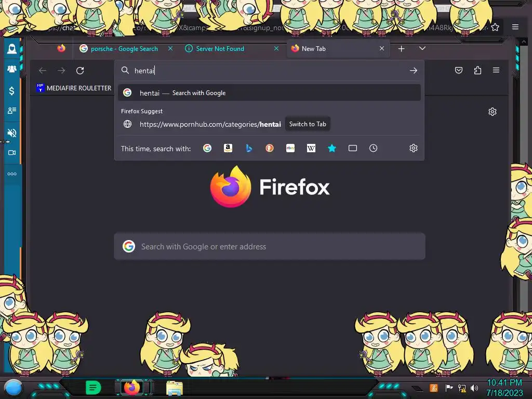Open the volume tray icon
Viewport: 532px width, 399px height.
pyautogui.click(x=474, y=388)
